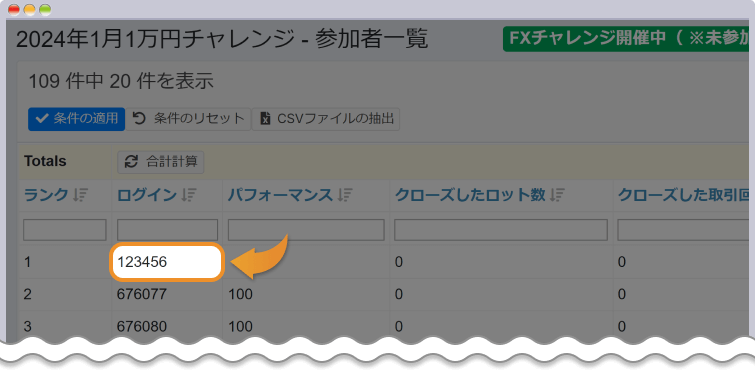The image size is (755, 373).
Task: Maximize the window with the green button
Action: (x=45, y=10)
